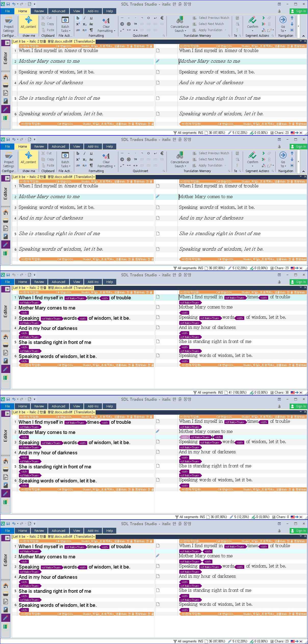Switch to Add-Ins tab in the top window
308x644 pixels.
pos(93,11)
